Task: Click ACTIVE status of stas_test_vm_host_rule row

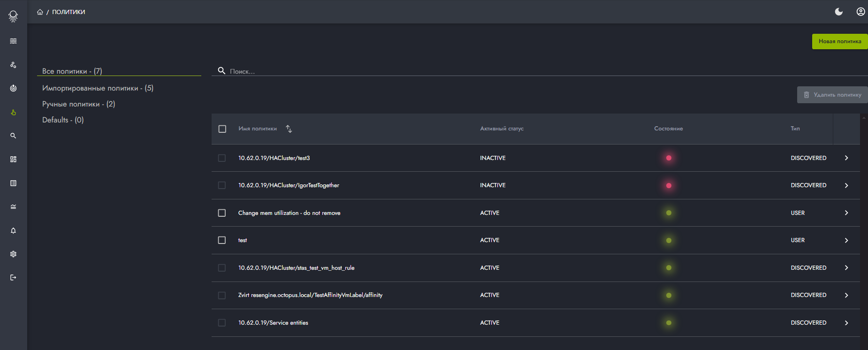Action: pos(489,268)
